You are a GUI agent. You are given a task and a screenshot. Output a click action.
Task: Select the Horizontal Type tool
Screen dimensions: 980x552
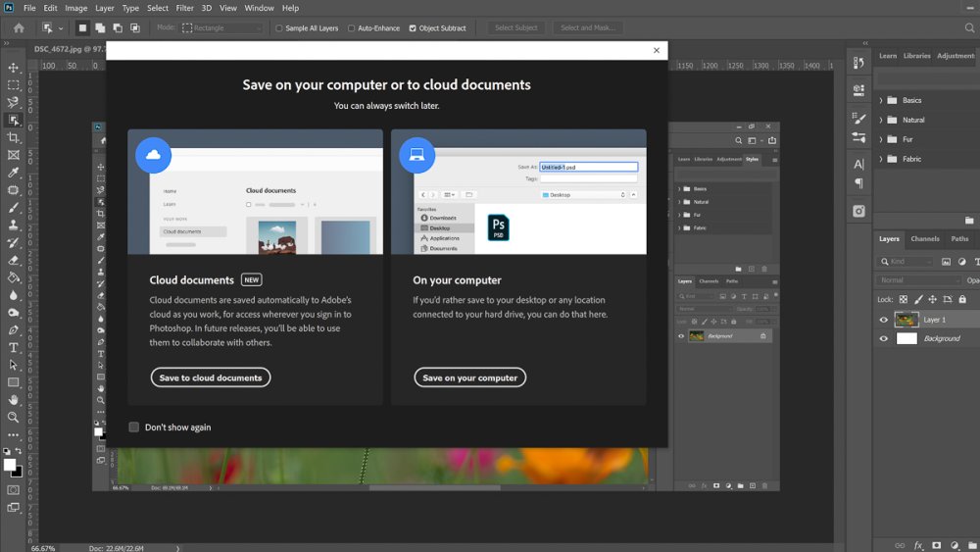tap(13, 348)
